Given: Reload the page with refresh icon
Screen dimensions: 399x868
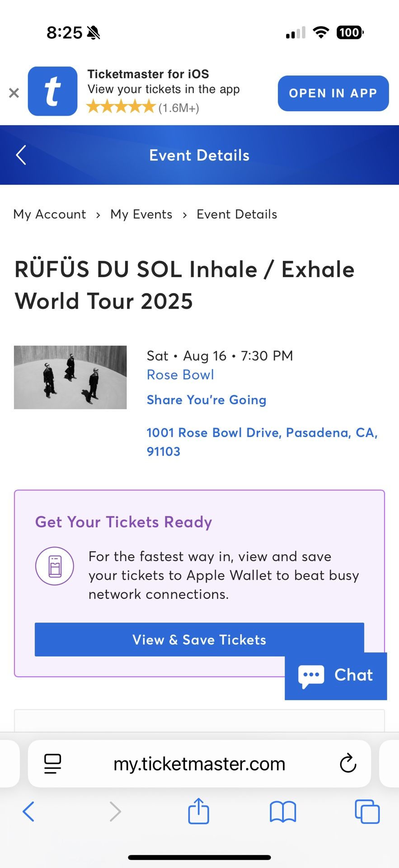Looking at the screenshot, I should (348, 764).
